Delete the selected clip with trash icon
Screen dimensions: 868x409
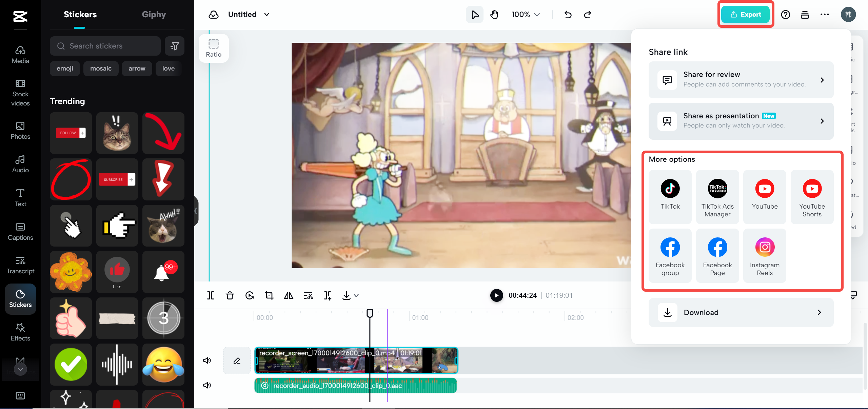230,295
